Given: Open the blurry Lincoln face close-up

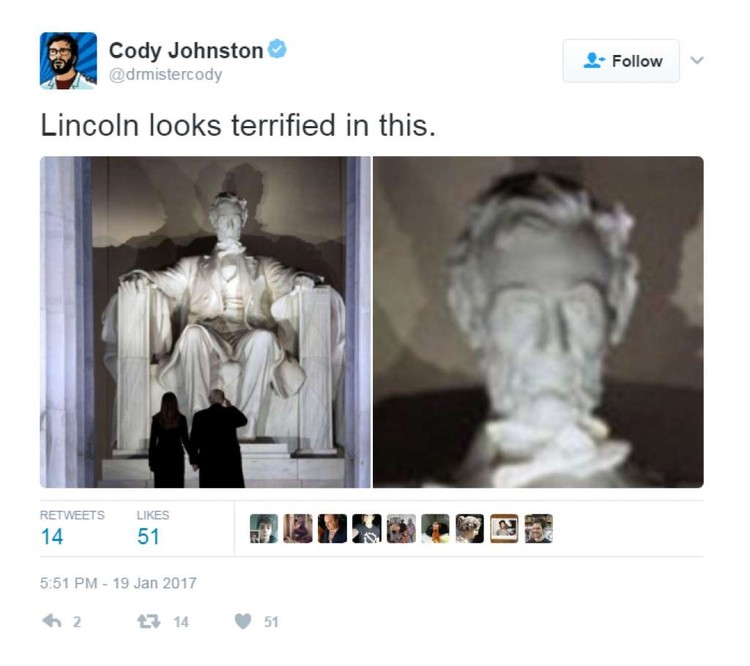Looking at the screenshot, I should 538,322.
